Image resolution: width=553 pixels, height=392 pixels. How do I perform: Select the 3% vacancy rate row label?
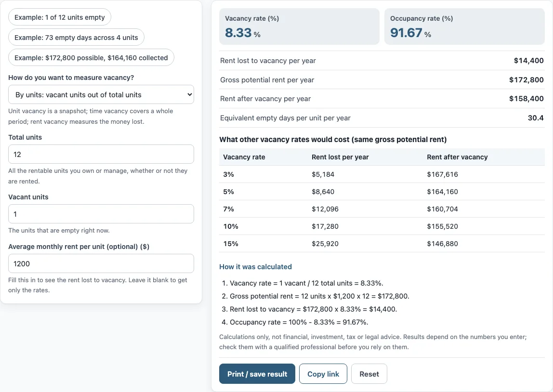tap(228, 174)
